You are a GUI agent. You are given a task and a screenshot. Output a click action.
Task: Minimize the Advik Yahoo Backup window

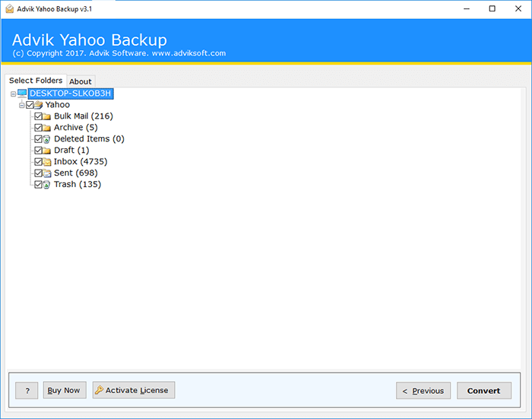pos(467,9)
